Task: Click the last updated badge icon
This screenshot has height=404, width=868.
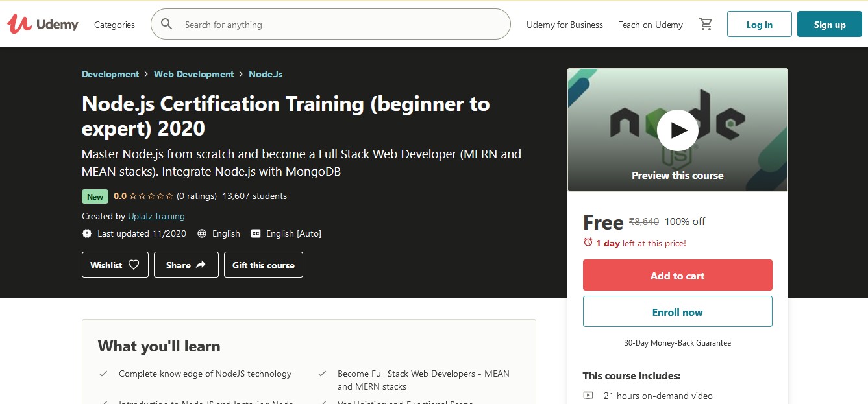Action: pos(87,233)
